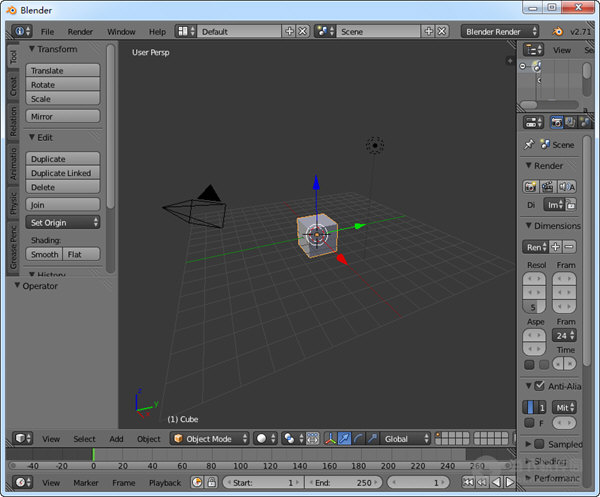Click the Duplicate Linked button

(x=63, y=173)
